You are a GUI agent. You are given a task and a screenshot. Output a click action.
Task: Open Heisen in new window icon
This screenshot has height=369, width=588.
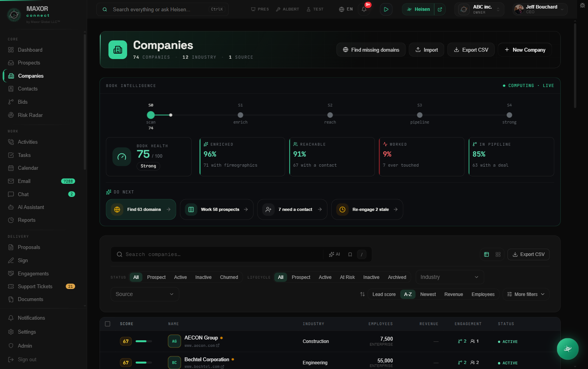pos(440,9)
